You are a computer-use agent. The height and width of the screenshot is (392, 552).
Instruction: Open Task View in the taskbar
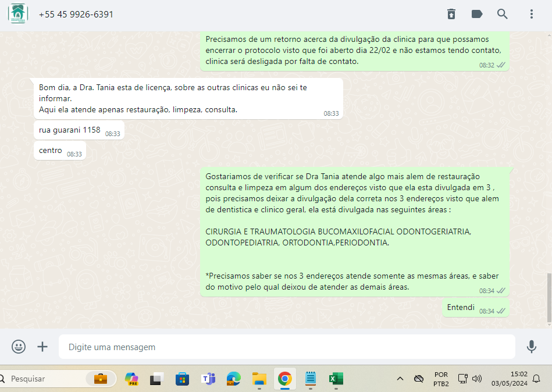[x=157, y=379]
